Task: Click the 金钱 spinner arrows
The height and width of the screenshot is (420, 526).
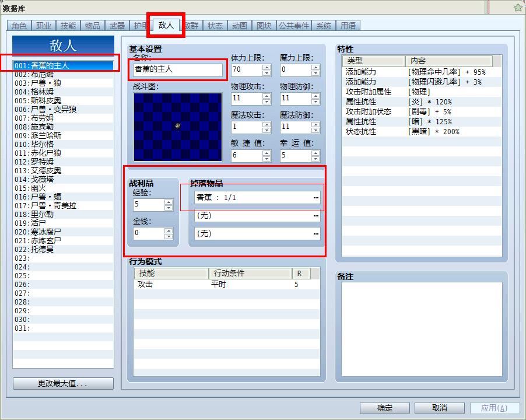Action: tap(169, 233)
